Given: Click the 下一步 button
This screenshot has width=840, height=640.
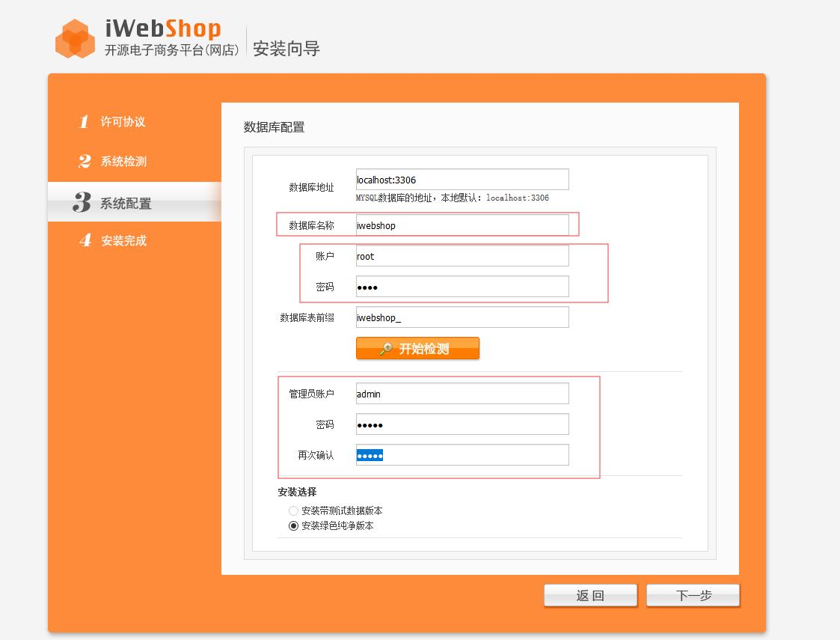Looking at the screenshot, I should (x=693, y=594).
